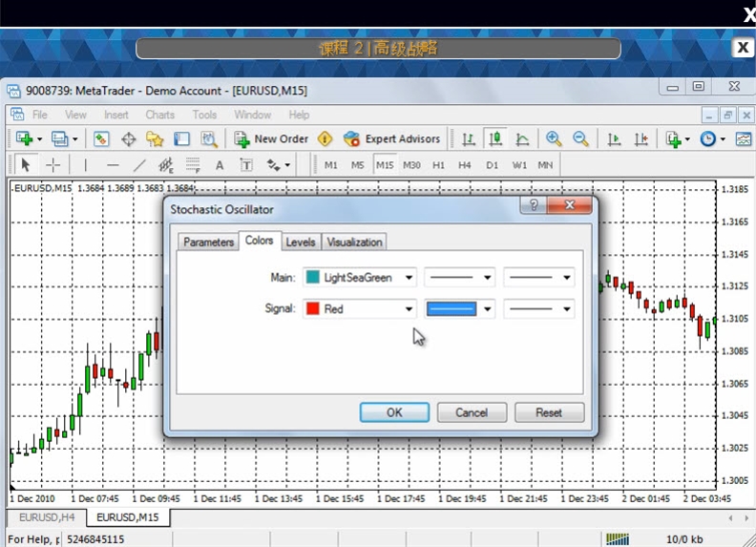Image resolution: width=756 pixels, height=547 pixels.
Task: Select the Text Label tool
Action: click(246, 165)
